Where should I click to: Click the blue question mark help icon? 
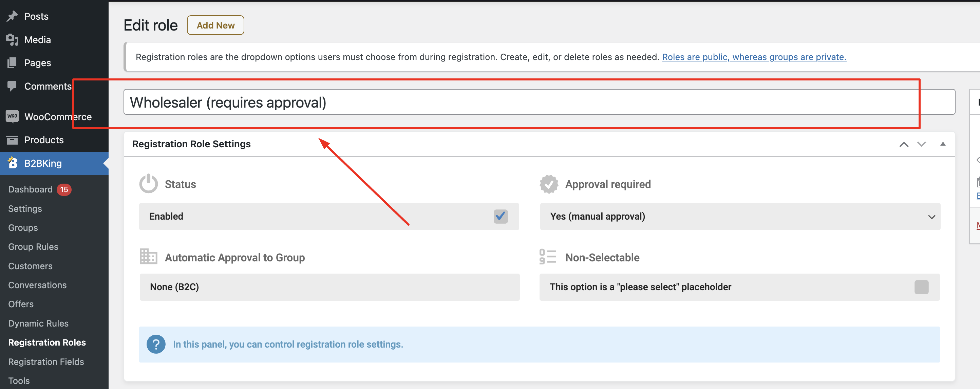156,344
